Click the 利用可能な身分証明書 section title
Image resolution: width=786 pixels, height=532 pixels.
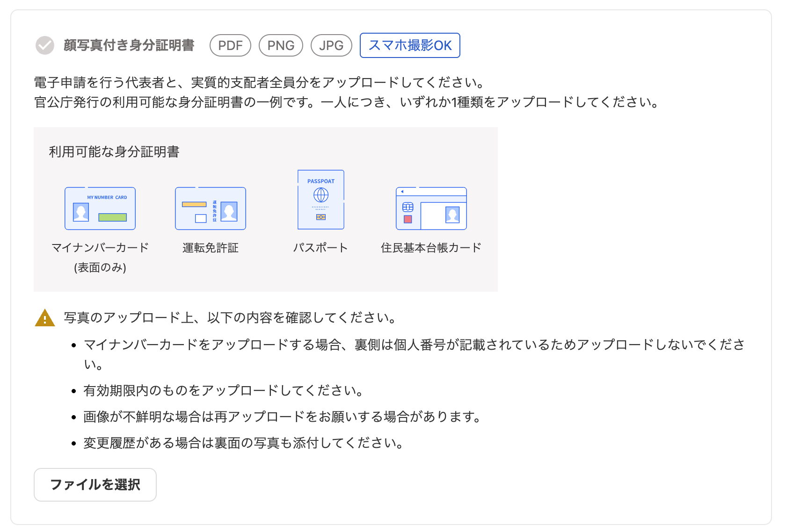point(114,152)
